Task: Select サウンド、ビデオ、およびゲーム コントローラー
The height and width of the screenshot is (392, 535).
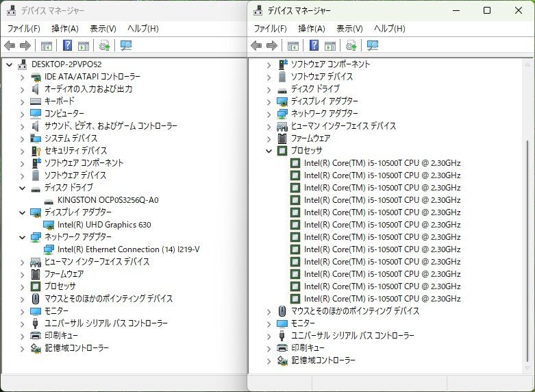Action: 111,126
